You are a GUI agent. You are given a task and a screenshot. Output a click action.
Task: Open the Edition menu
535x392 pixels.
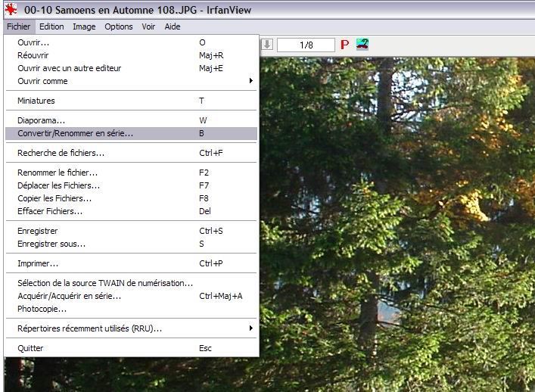tap(51, 26)
